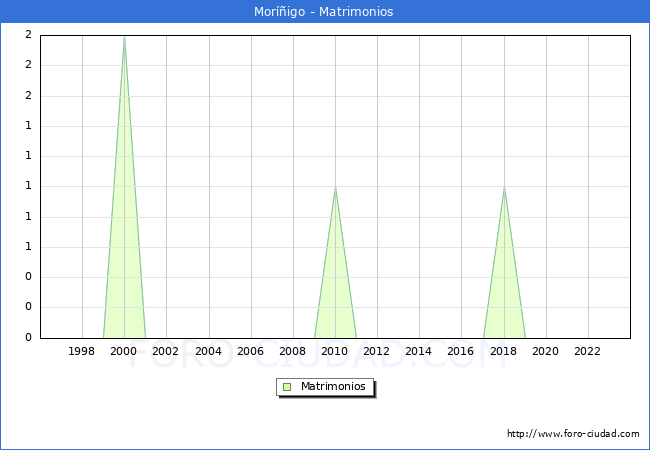Screen dimensions: 650x450
Task: Click the peak of the 2018 data spike
Action: [x=504, y=187]
